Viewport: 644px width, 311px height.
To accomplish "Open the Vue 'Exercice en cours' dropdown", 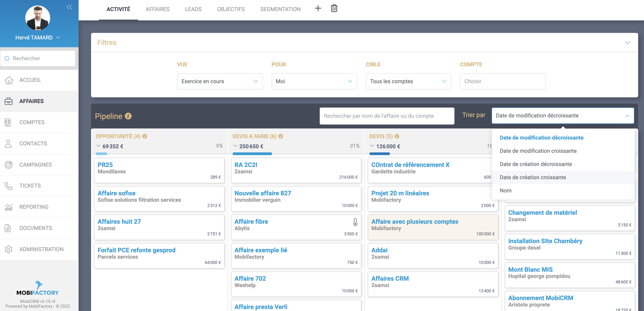I will pos(220,81).
